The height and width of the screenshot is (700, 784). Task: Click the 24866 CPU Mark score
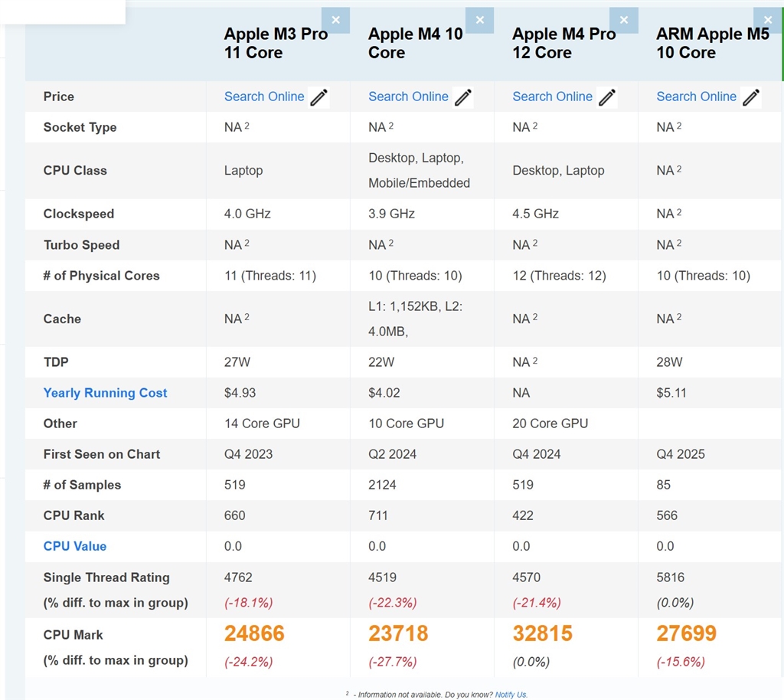pyautogui.click(x=254, y=634)
